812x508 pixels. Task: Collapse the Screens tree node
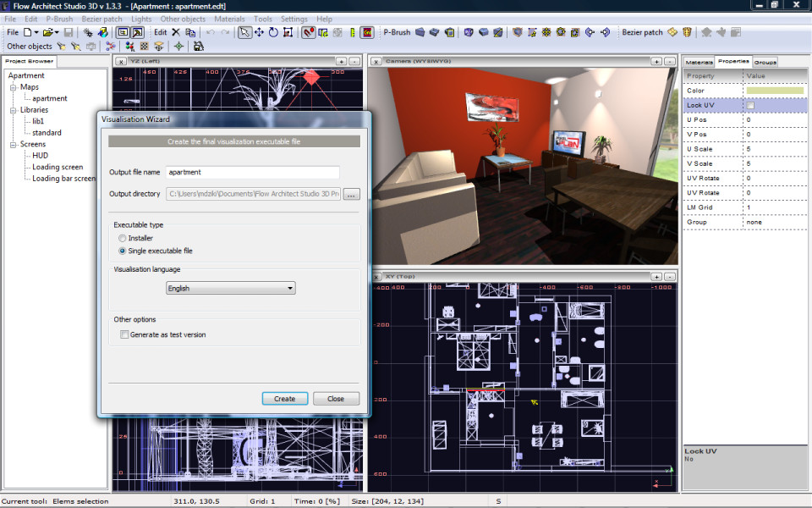coord(13,144)
